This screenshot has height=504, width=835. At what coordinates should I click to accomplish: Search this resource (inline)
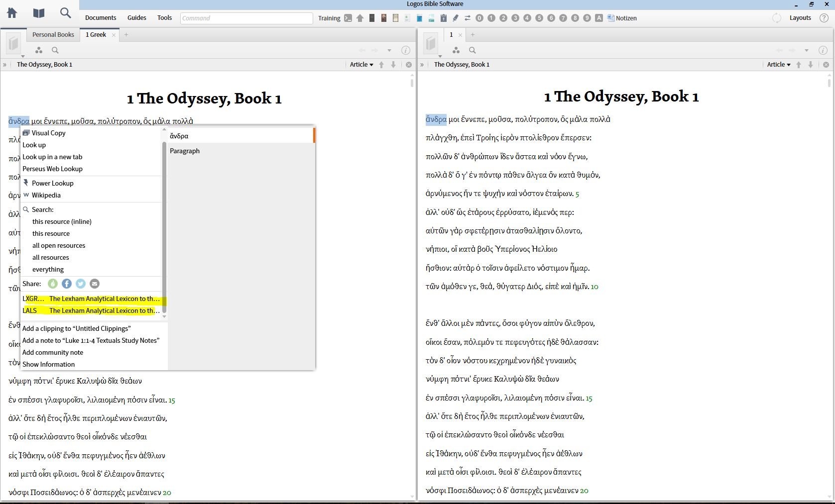(x=62, y=221)
